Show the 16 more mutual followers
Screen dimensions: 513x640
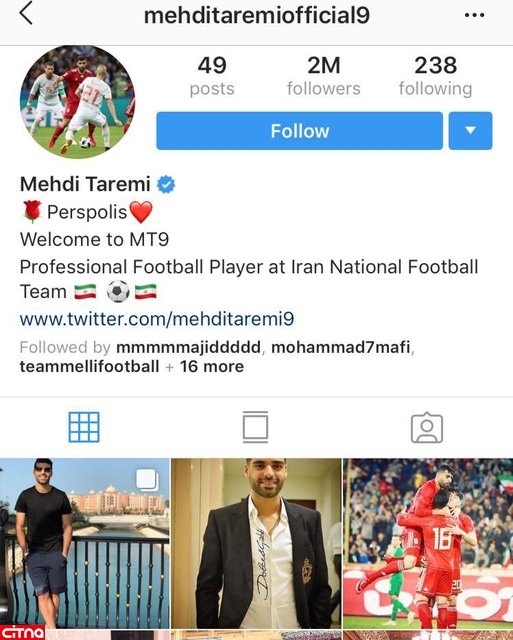(212, 367)
